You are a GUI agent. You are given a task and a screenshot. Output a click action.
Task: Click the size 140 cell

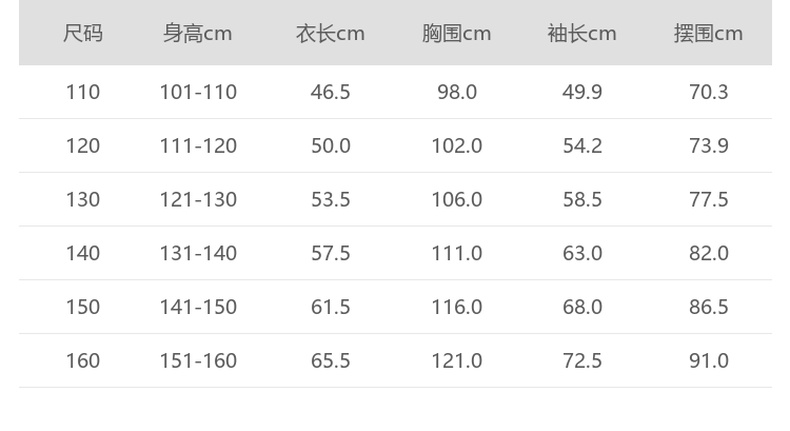83,254
